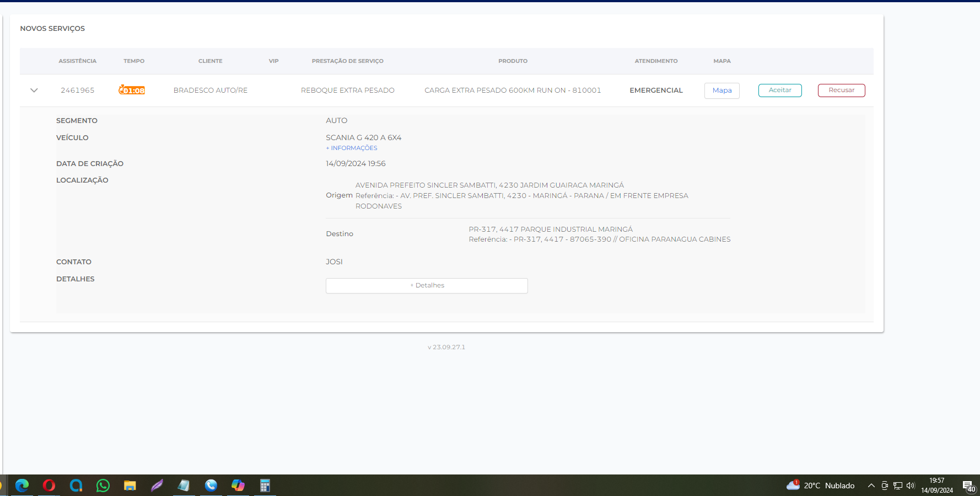Screen dimensions: 980x496
Task: Open Calculator from the taskbar
Action: coord(265,486)
